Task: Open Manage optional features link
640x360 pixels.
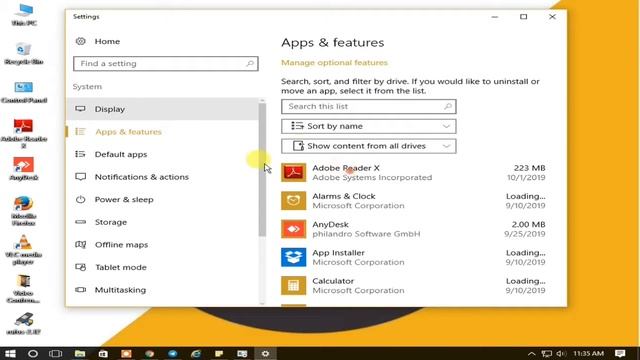Action: click(x=334, y=62)
